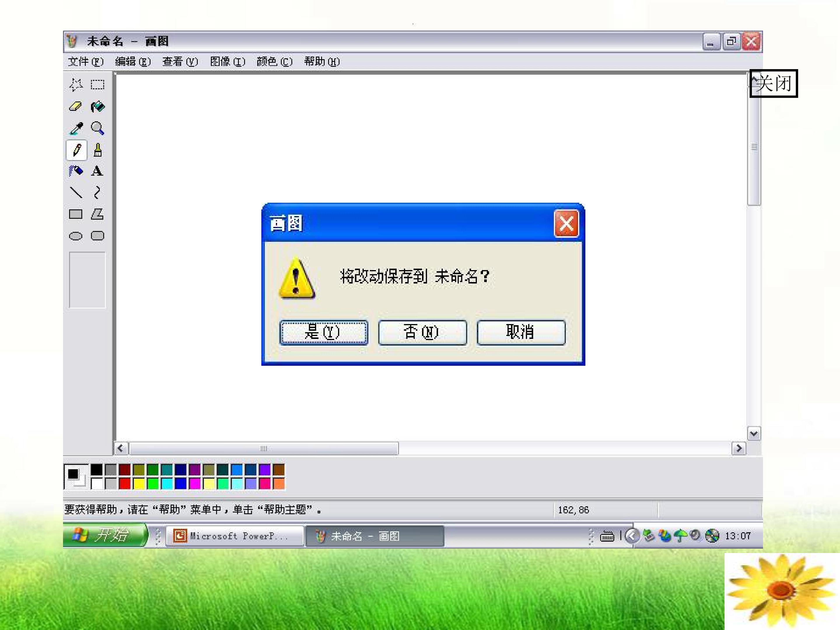Image resolution: width=840 pixels, height=630 pixels.
Task: Close the 画图 save prompt dialog
Action: (x=566, y=224)
